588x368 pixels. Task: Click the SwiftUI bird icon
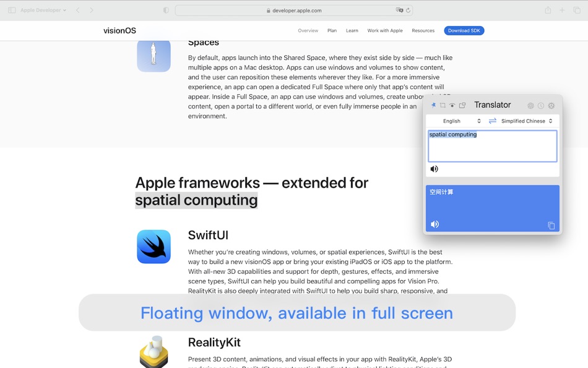click(x=153, y=247)
